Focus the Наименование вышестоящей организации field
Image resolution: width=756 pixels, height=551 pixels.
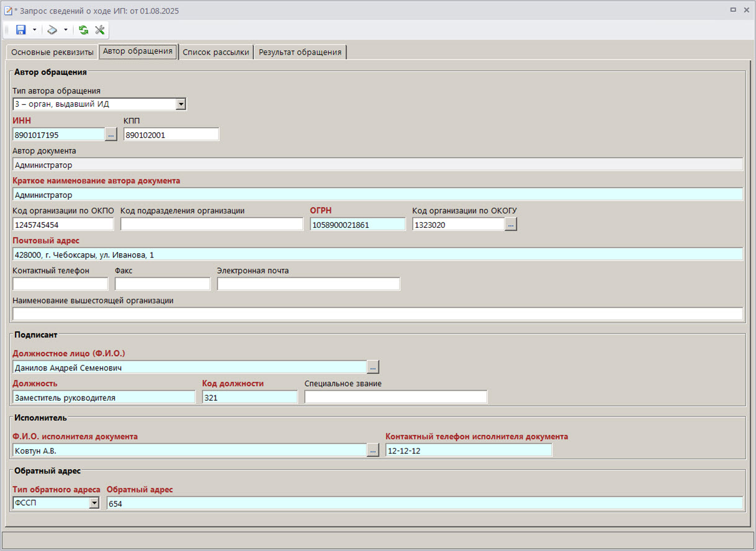(377, 314)
